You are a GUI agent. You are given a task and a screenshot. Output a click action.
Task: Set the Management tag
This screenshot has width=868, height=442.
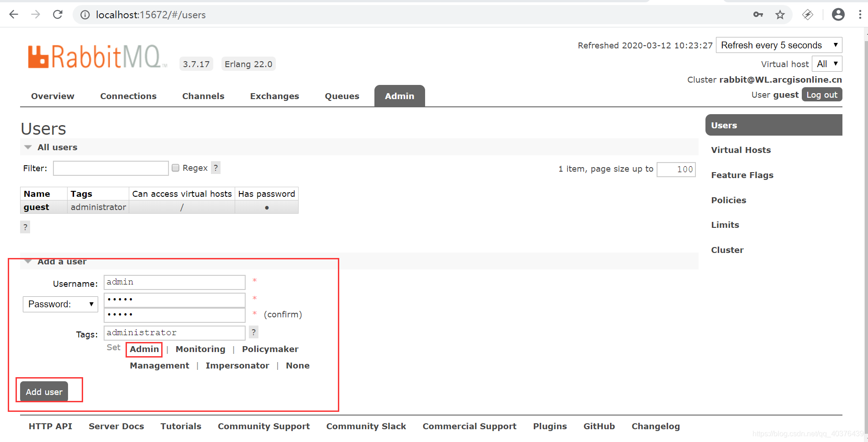pyautogui.click(x=159, y=365)
